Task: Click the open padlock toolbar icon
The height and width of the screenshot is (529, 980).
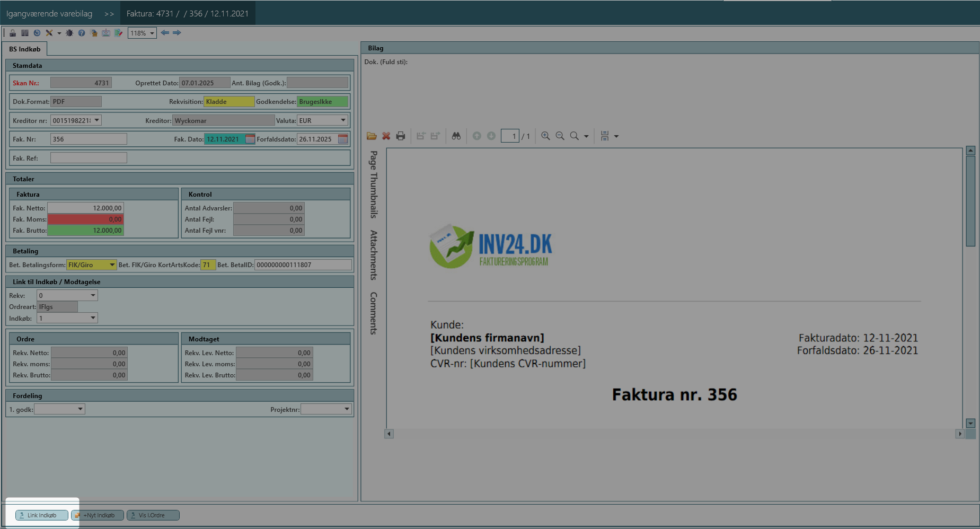Action: coord(13,33)
